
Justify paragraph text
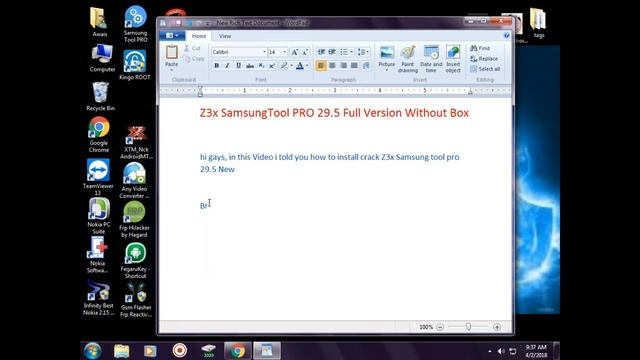(354, 66)
